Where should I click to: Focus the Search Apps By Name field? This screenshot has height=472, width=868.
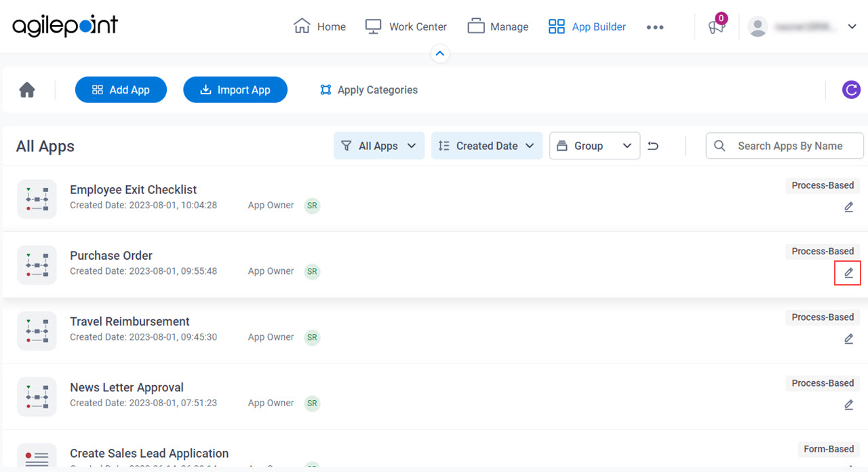point(785,146)
